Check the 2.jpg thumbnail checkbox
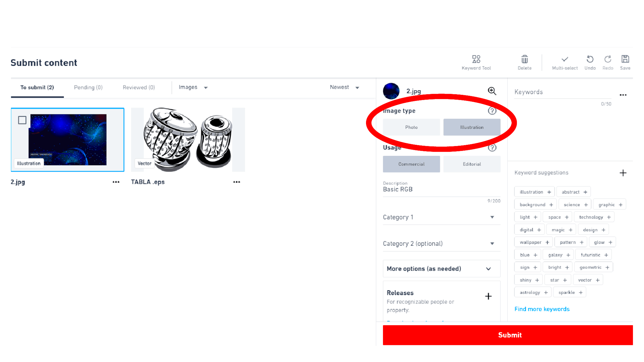 coord(22,120)
